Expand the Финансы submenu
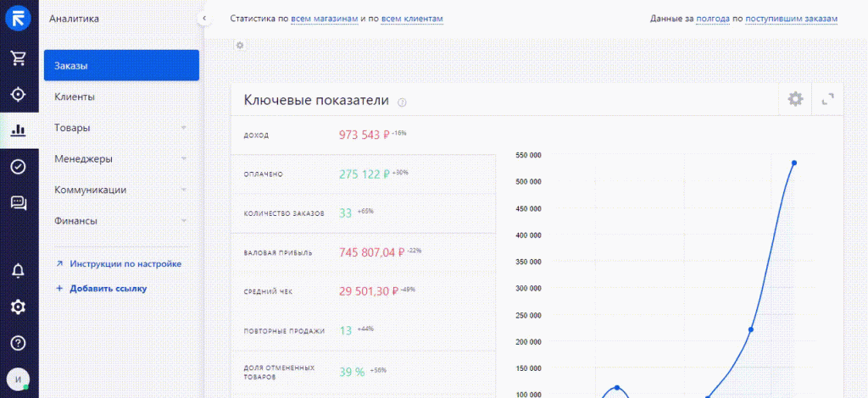Viewport: 868px width, 398px height. (x=184, y=221)
